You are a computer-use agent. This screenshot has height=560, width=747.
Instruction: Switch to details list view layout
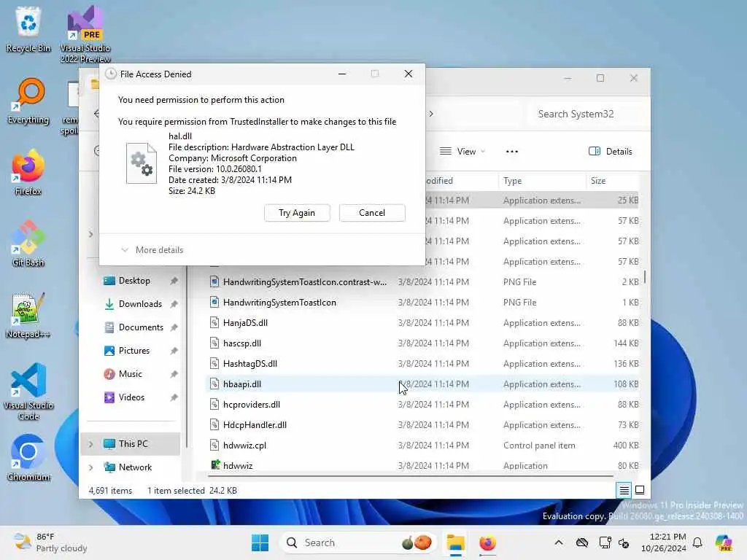click(x=624, y=490)
